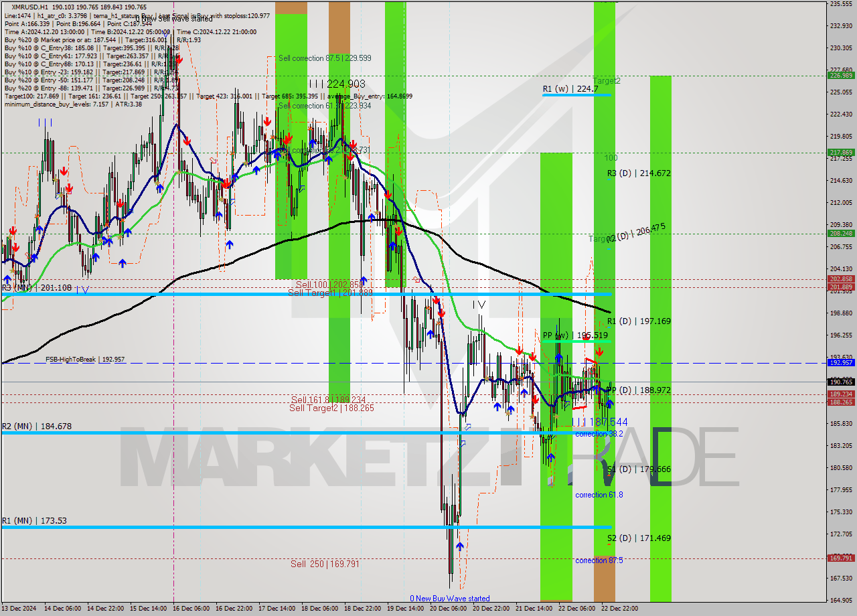Click the green 208.248 price tag on axis
Image resolution: width=857 pixels, height=616 pixels.
coord(841,234)
